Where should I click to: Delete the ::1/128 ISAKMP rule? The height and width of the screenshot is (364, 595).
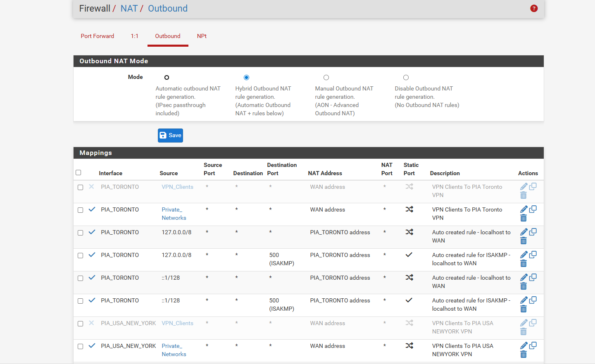click(x=524, y=309)
